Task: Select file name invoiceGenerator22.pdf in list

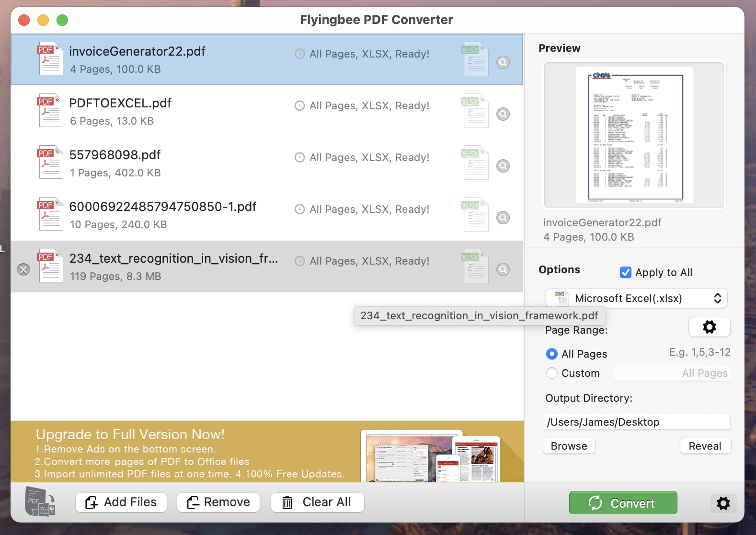Action: tap(137, 51)
